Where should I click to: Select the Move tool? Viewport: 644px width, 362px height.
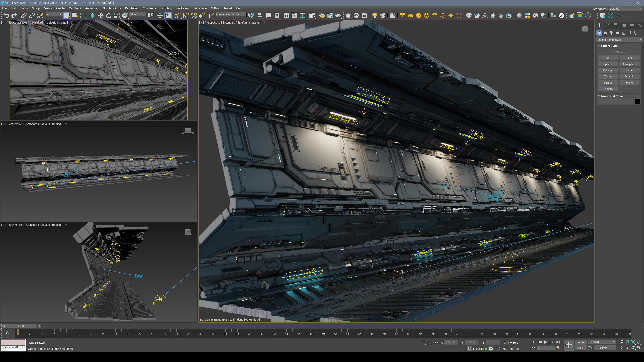(100, 15)
